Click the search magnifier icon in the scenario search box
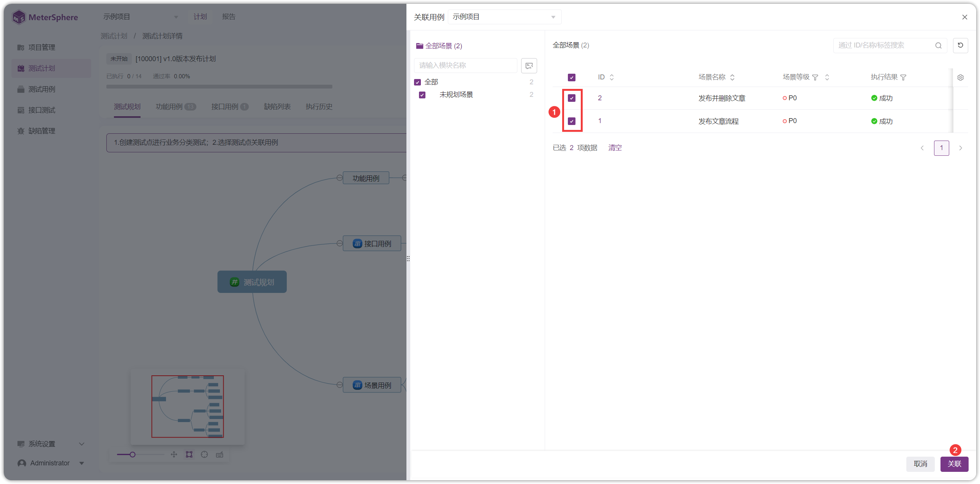 click(x=938, y=46)
